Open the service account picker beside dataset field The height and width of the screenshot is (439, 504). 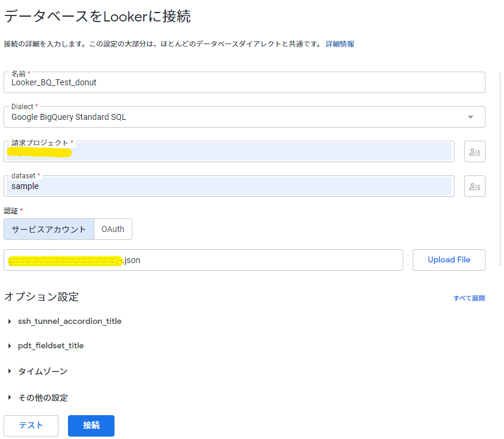point(474,186)
